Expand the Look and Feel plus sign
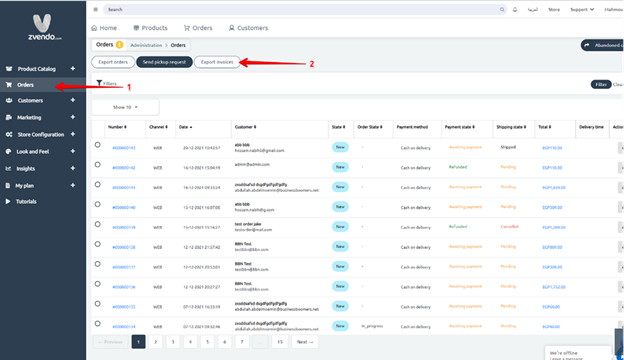Image resolution: width=624 pixels, height=360 pixels. (73, 151)
